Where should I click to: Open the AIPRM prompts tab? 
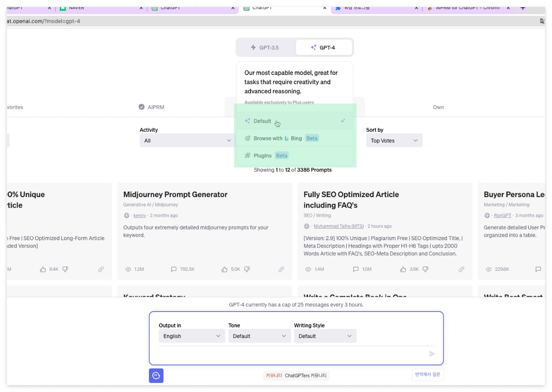pos(151,107)
